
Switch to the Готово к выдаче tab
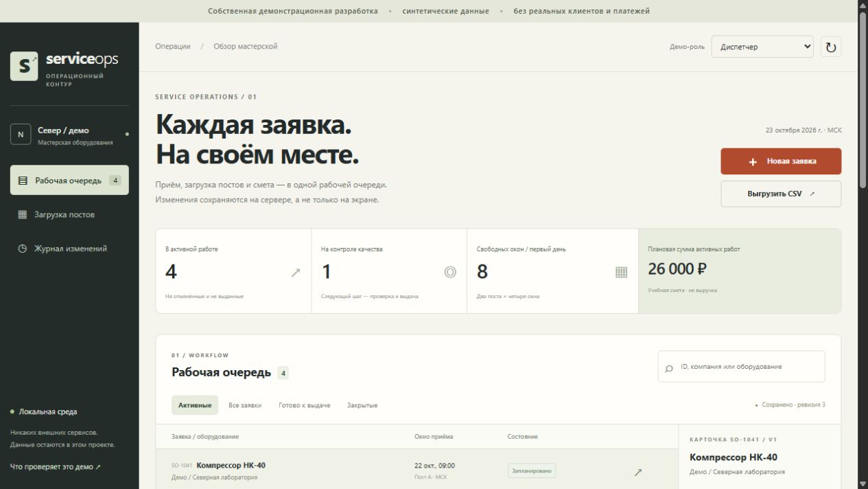(305, 405)
